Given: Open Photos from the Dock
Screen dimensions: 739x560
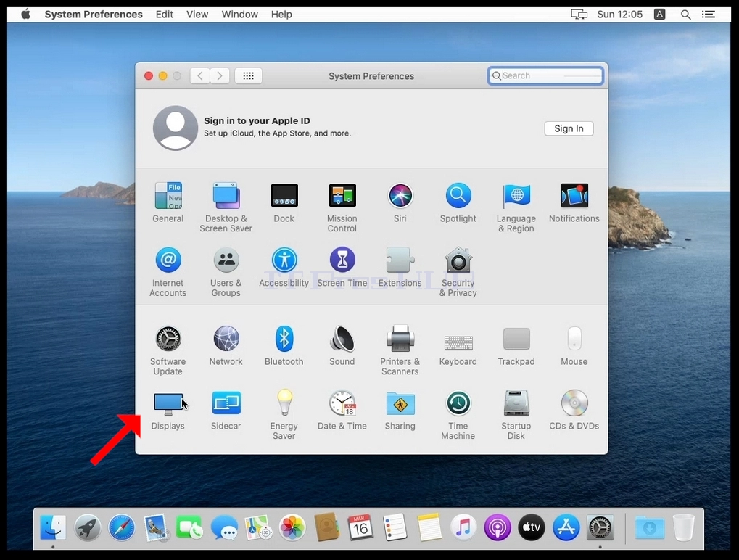Looking at the screenshot, I should (x=292, y=527).
